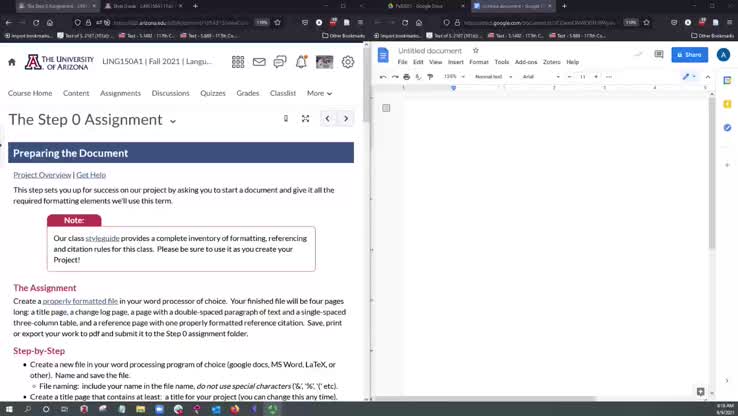Click the Untitled document title field
The width and height of the screenshot is (738, 416).
[430, 50]
